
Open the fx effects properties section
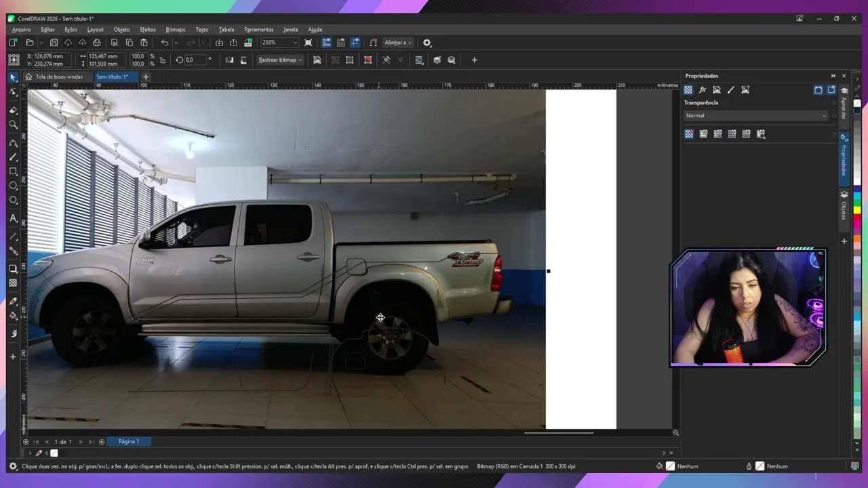click(x=703, y=89)
